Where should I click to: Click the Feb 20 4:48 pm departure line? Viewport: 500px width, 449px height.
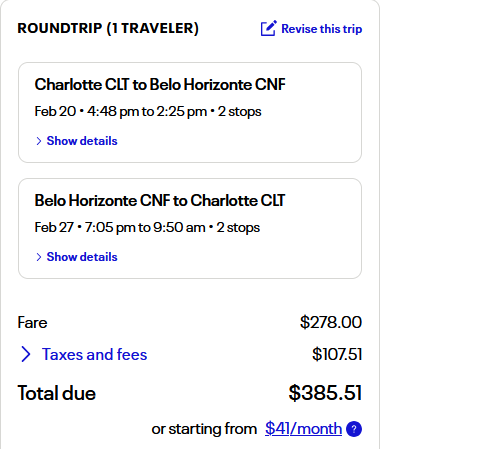point(148,111)
